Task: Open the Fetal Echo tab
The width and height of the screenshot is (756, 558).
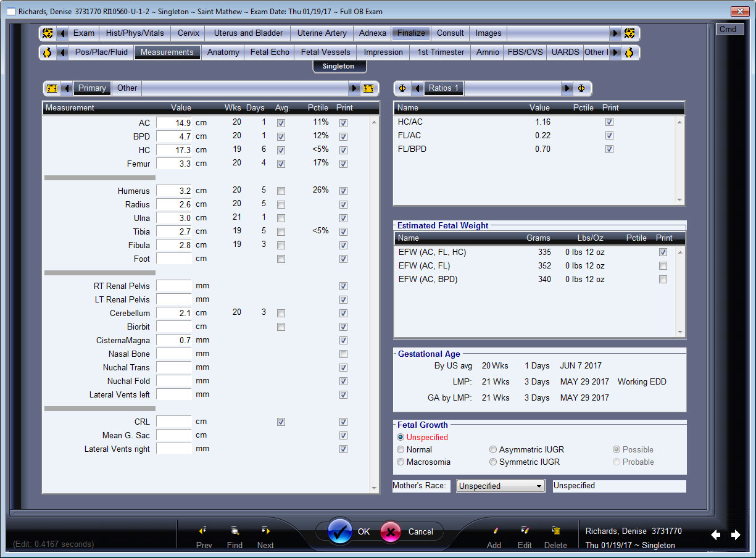Action: tap(270, 52)
